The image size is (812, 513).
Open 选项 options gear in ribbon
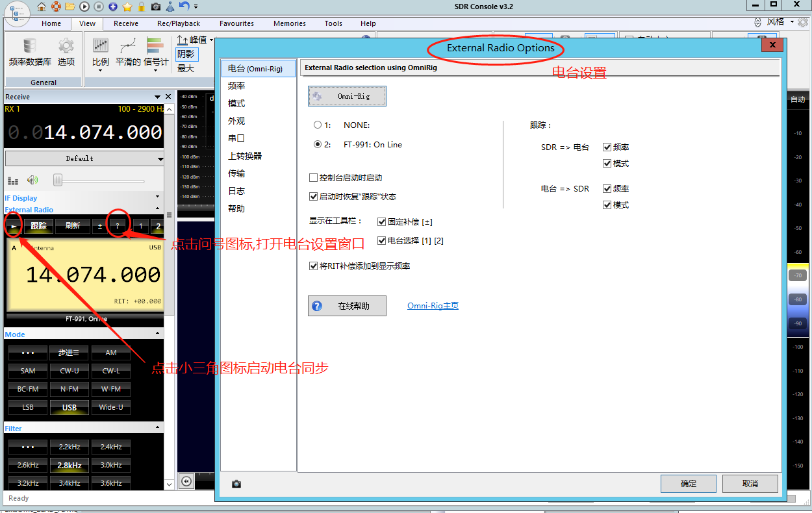pyautogui.click(x=66, y=52)
